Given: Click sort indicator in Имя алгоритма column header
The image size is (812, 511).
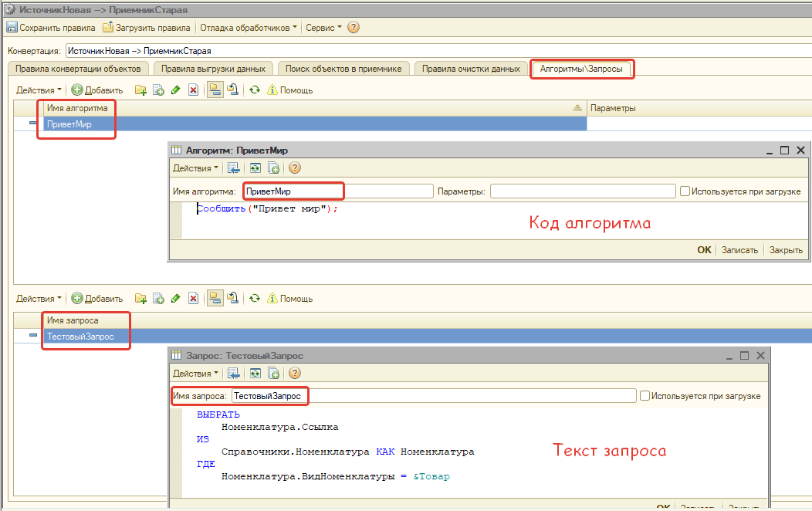Looking at the screenshot, I should pyautogui.click(x=577, y=108).
